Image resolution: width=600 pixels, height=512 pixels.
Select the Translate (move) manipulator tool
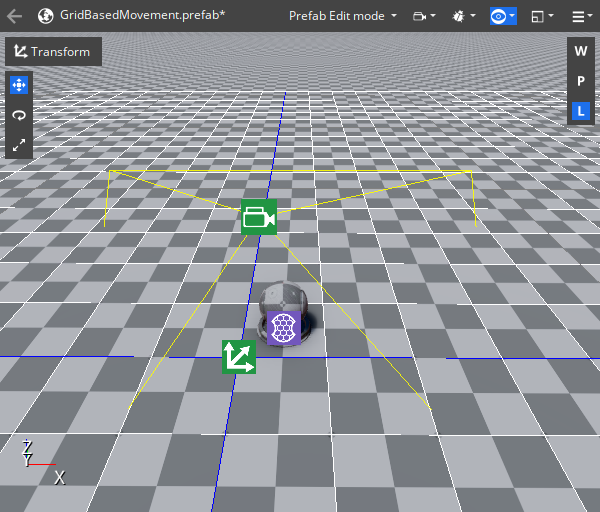coord(19,84)
